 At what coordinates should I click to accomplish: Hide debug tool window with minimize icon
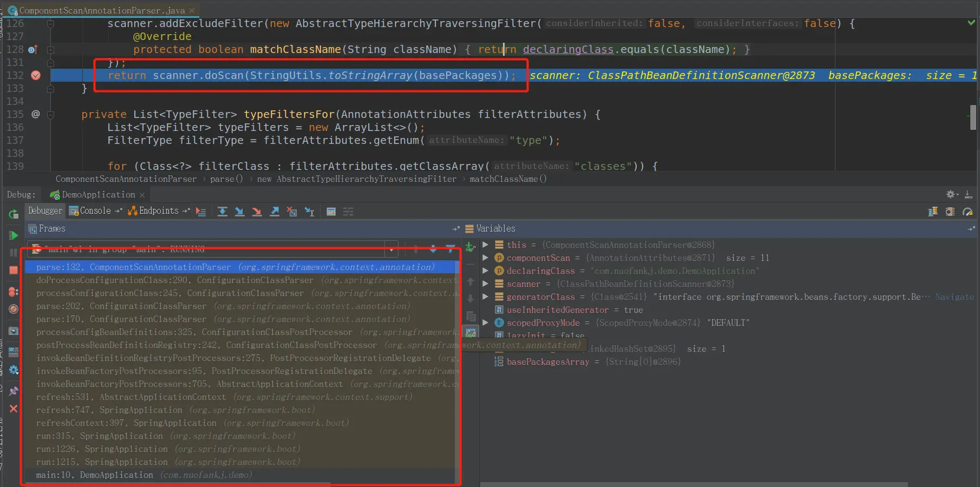pos(969,195)
